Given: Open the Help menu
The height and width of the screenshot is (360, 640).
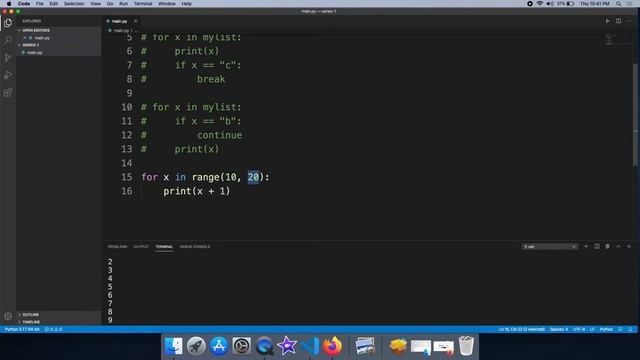Looking at the screenshot, I should point(187,4).
